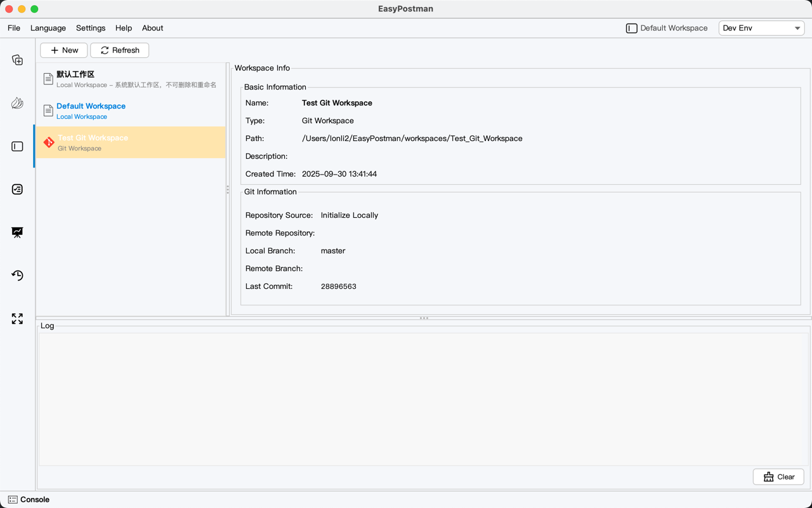Image resolution: width=812 pixels, height=508 pixels.
Task: Click the bold Test Git Workspace name value
Action: (x=337, y=103)
